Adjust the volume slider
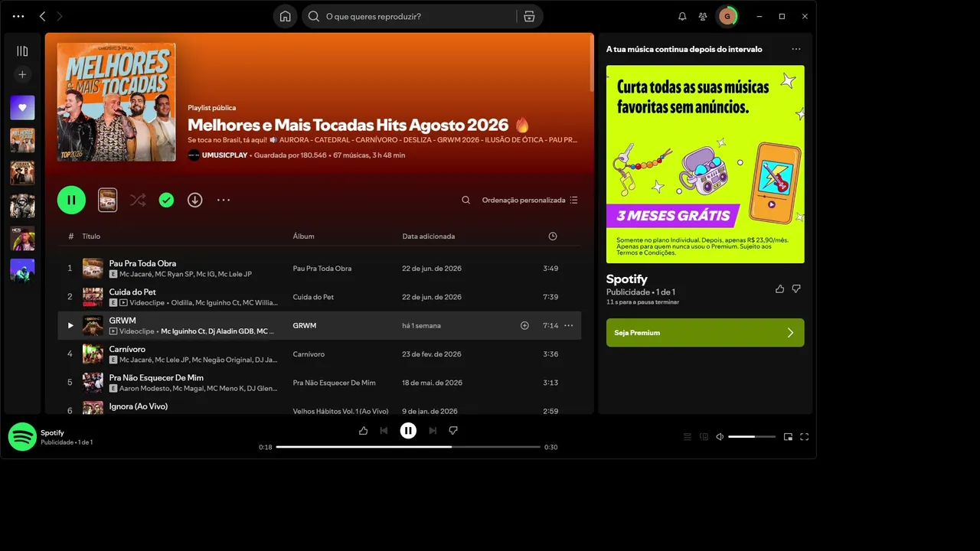 pyautogui.click(x=751, y=437)
